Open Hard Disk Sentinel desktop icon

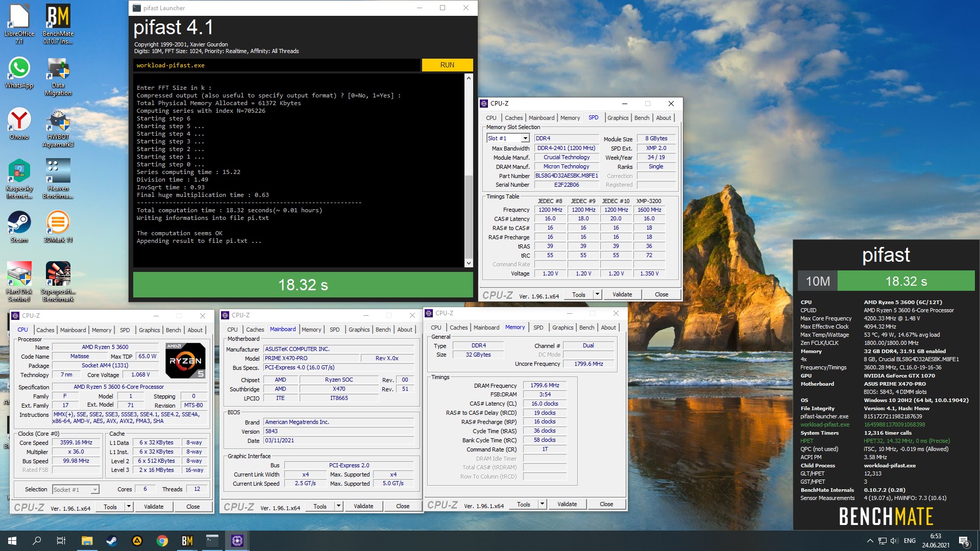(x=19, y=282)
